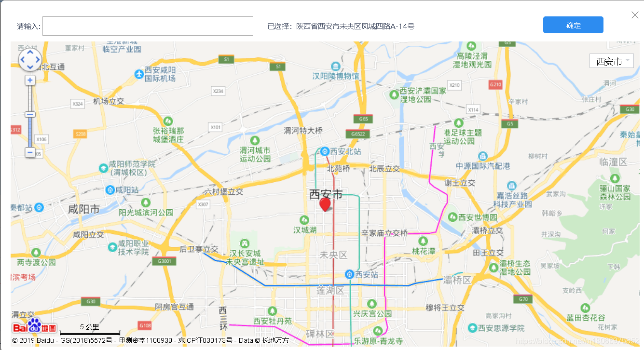Click the 中源国际汽配港 icon
The image size is (644, 350).
[482, 156]
